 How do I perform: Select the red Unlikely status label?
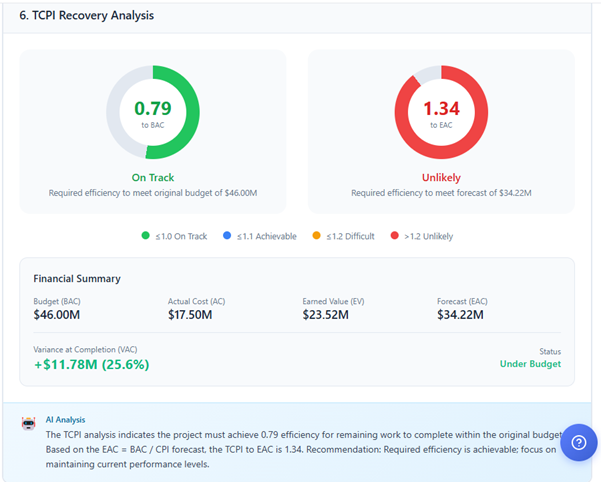point(441,178)
